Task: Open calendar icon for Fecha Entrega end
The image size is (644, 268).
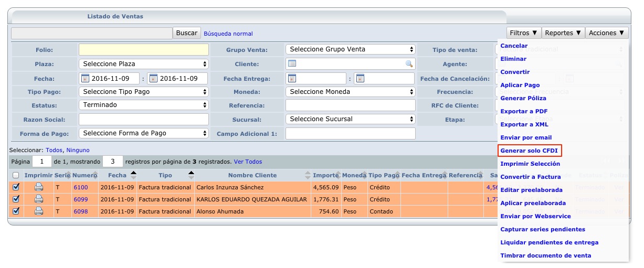Action: (x=360, y=79)
